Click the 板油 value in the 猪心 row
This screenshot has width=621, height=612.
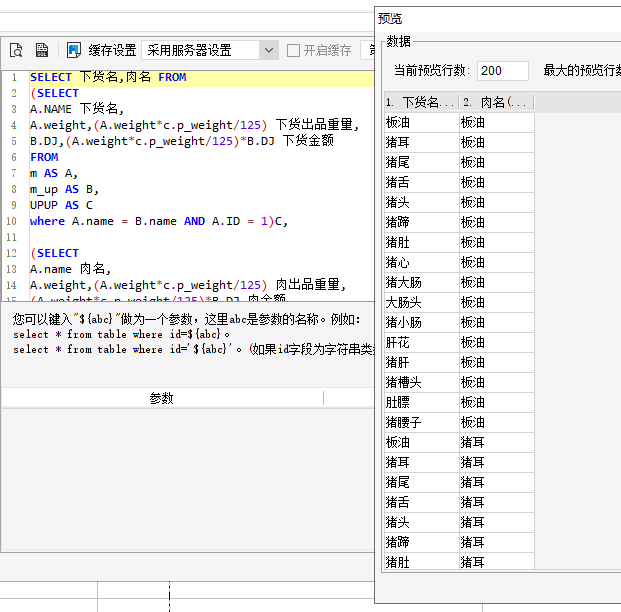tap(497, 262)
